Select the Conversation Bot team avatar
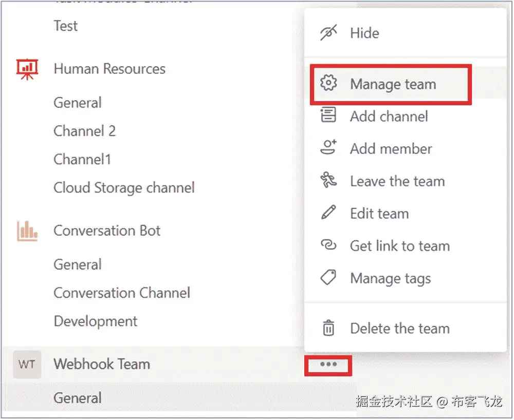The width and height of the screenshot is (514, 420). pos(27,231)
